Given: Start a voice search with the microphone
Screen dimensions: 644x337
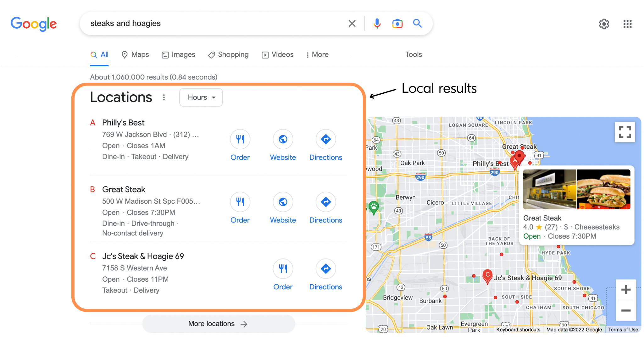Looking at the screenshot, I should point(376,23).
